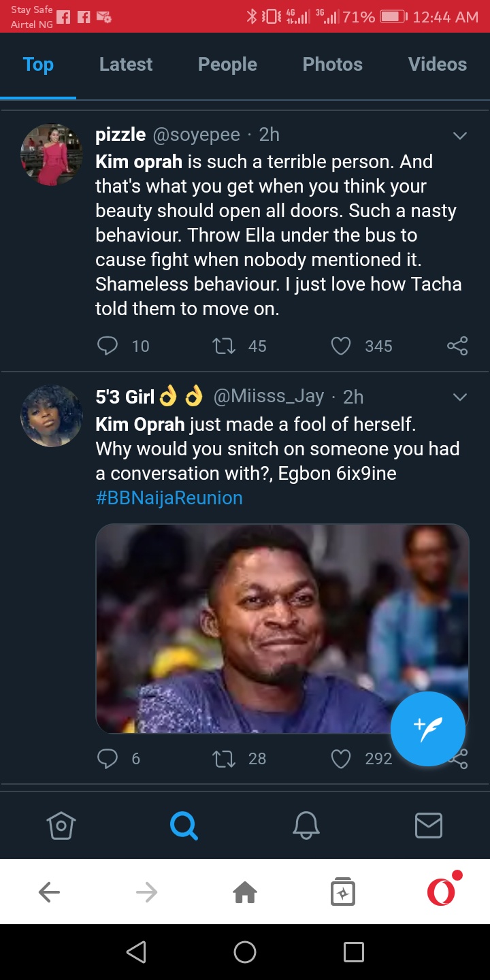Expand options chevron on 5'3 Girl's tweet
Image resolution: width=490 pixels, height=980 pixels.
(x=460, y=397)
